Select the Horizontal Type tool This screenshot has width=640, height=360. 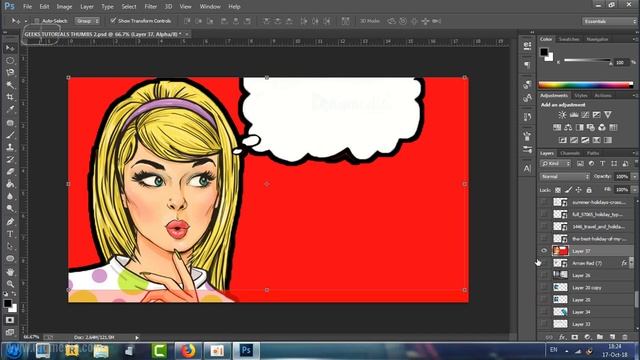pos(10,234)
